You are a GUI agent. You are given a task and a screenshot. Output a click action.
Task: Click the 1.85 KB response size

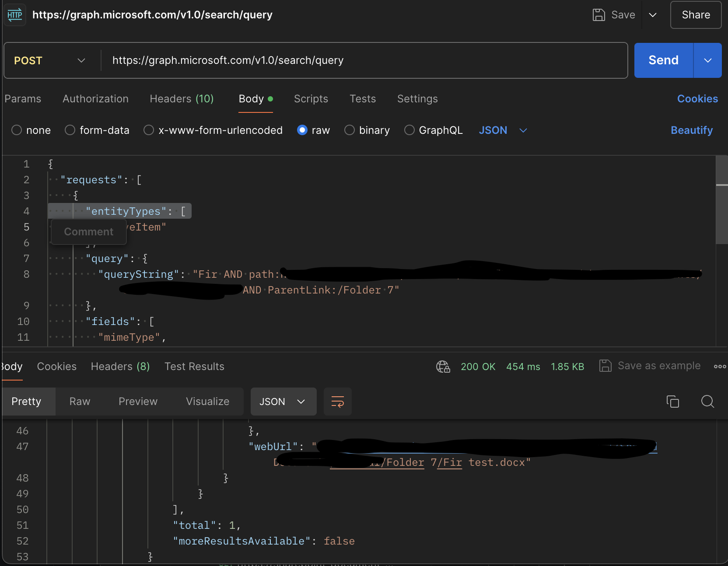click(x=567, y=367)
